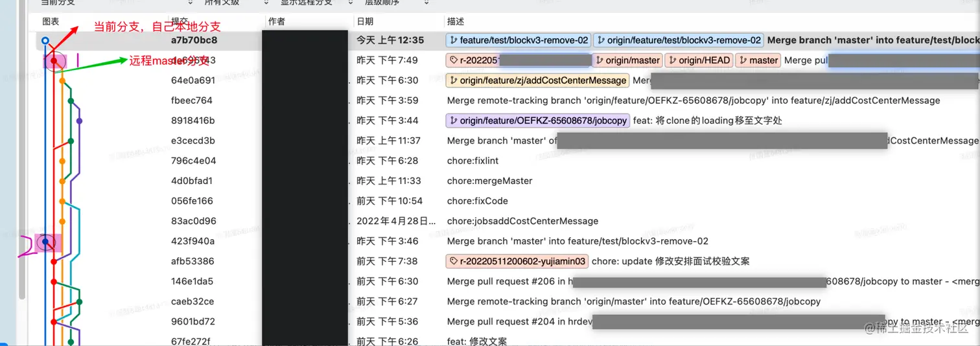Click description Merge remote-tracking branch 'origin/feature/OEFKZ-65608678/jobcopy'
980x346 pixels.
[694, 100]
